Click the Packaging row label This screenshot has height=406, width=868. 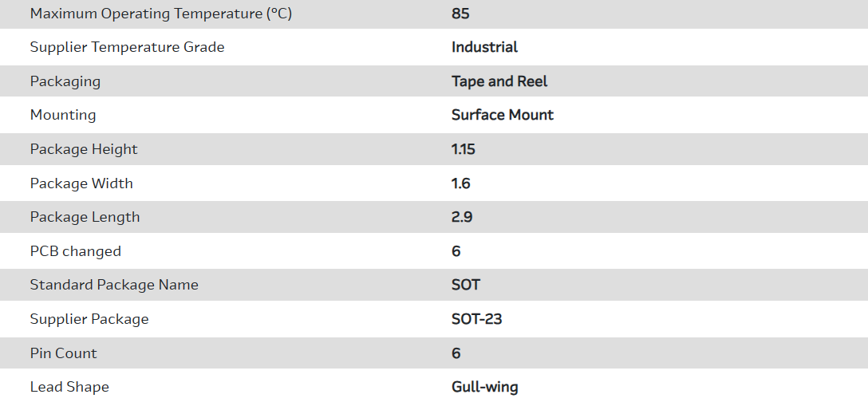click(65, 81)
